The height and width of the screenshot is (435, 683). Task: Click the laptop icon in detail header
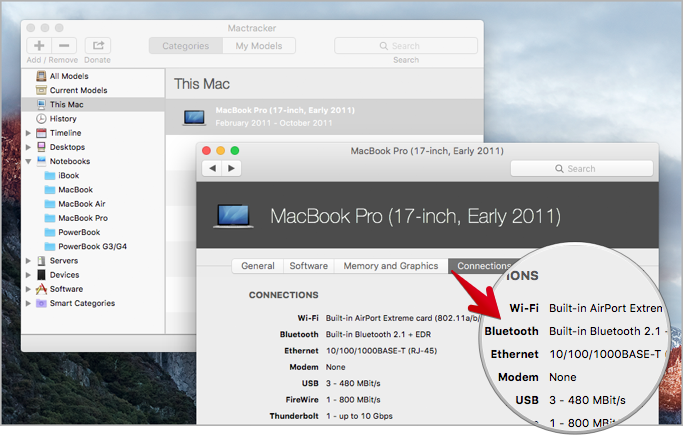point(233,216)
